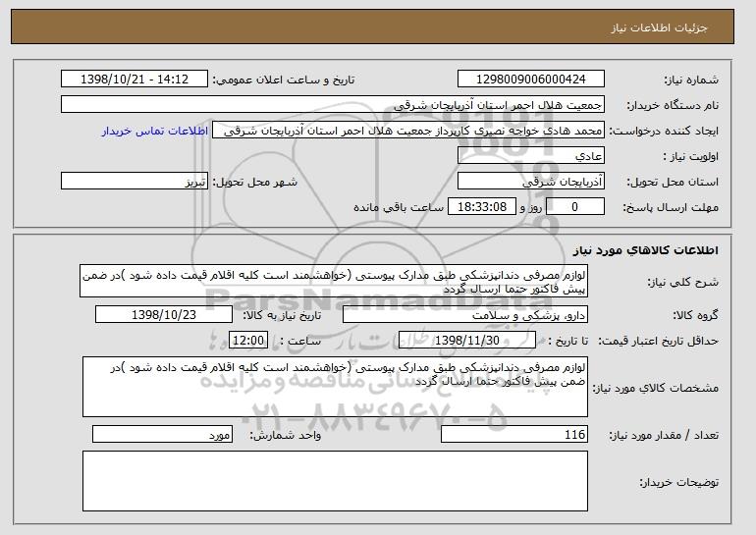Screen dimensions: 756x535
Task: Click the label شماره نیاز
Action: [x=691, y=80]
